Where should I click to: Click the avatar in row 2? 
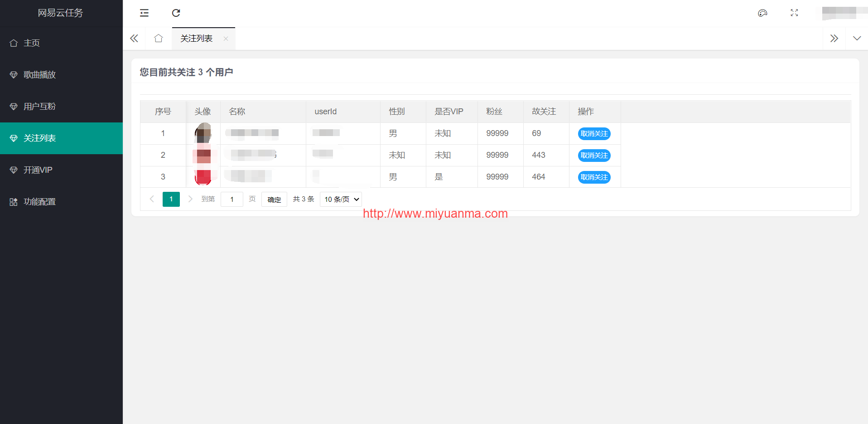(203, 155)
